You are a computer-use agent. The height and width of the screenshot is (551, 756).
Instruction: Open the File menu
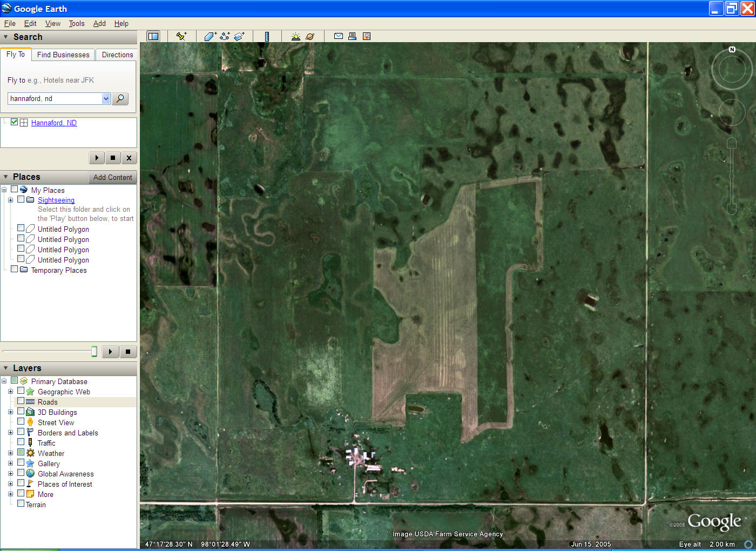coord(10,23)
